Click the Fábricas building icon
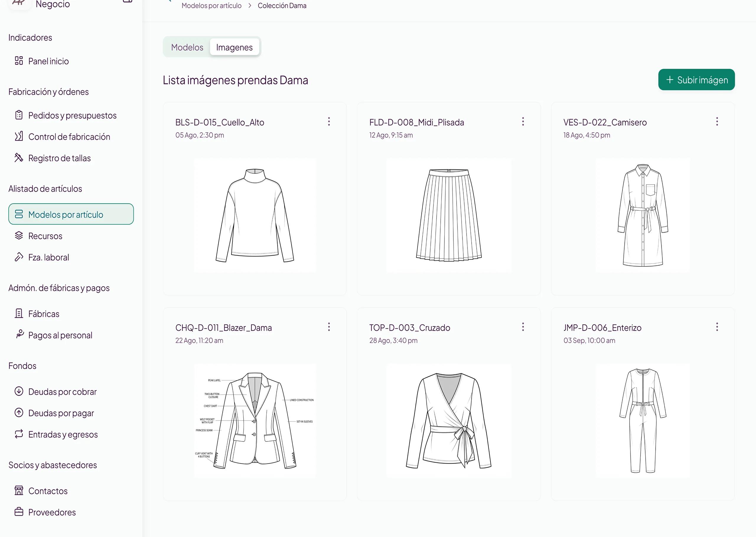Viewport: 756px width, 537px height. (19, 313)
